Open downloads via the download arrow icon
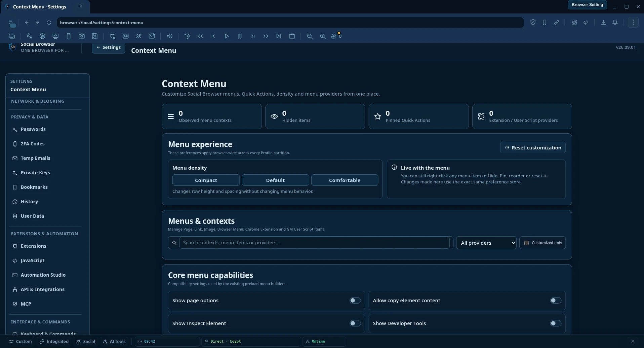Viewport: 644px width, 348px height. (604, 23)
